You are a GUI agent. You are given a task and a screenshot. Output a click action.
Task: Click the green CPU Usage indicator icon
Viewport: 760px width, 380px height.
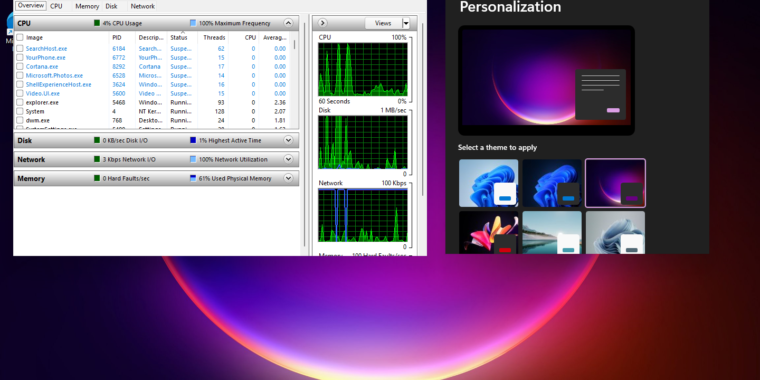pos(97,23)
